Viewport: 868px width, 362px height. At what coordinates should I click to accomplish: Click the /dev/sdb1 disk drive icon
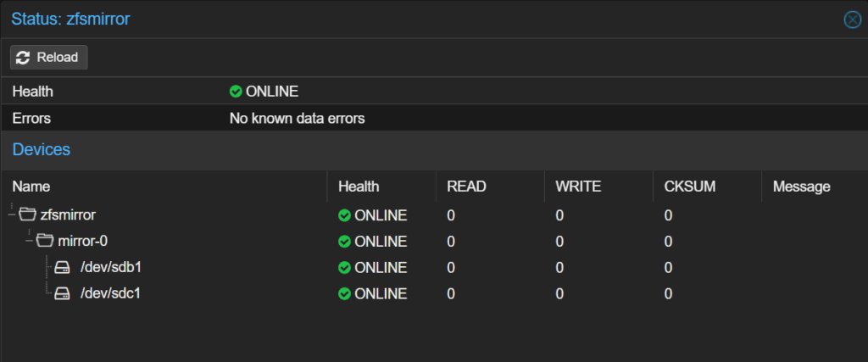point(62,268)
